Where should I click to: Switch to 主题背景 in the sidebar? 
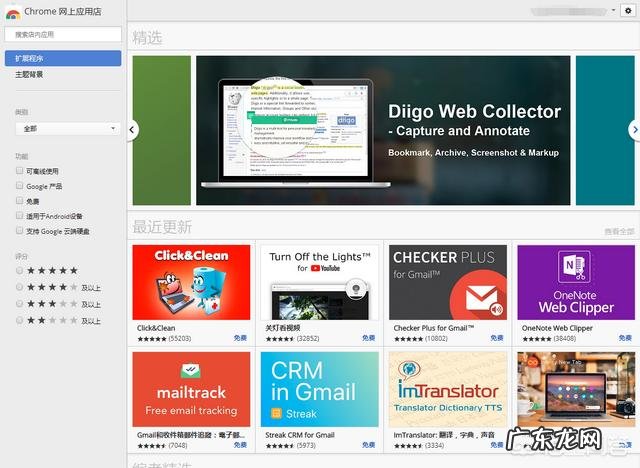[30, 75]
